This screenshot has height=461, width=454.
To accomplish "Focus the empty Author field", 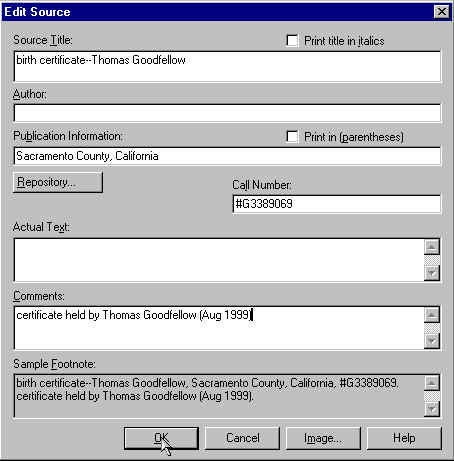I will pyautogui.click(x=227, y=113).
